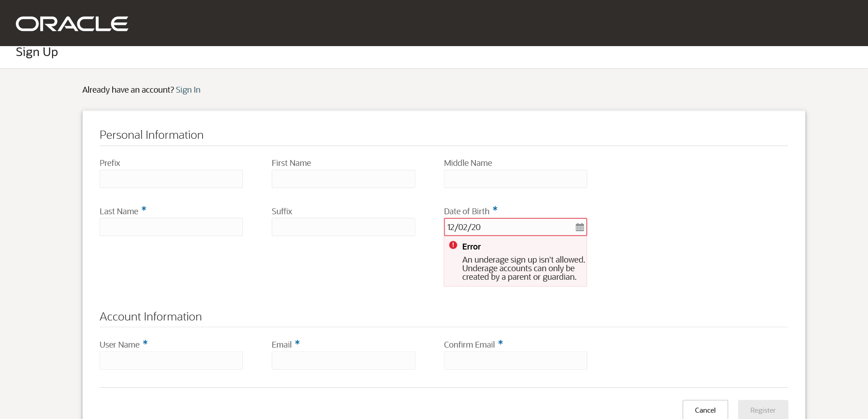
Task: Click the Account Information section heading
Action: click(151, 317)
